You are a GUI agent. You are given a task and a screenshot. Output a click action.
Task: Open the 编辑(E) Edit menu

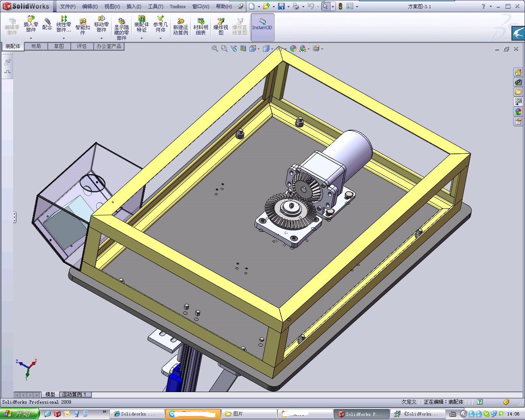90,6
